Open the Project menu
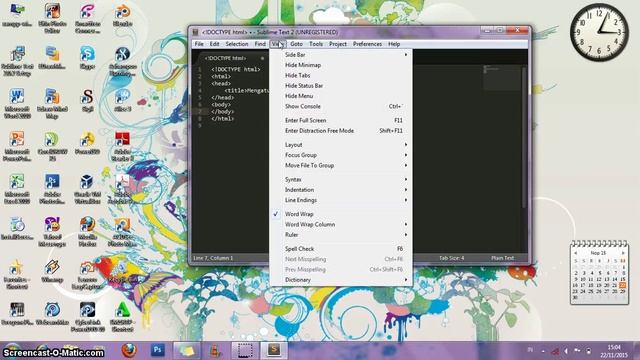Image resolution: width=640 pixels, height=360 pixels. (x=338, y=44)
